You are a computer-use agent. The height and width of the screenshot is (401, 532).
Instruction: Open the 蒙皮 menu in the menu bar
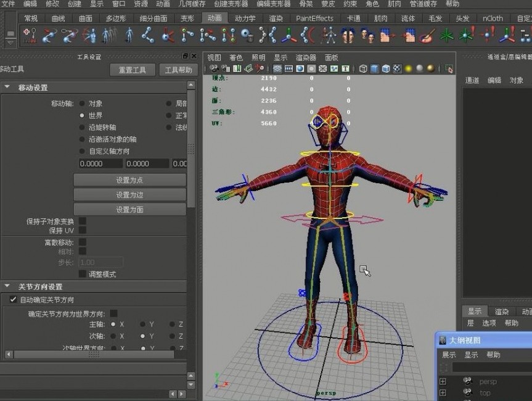[328, 4]
